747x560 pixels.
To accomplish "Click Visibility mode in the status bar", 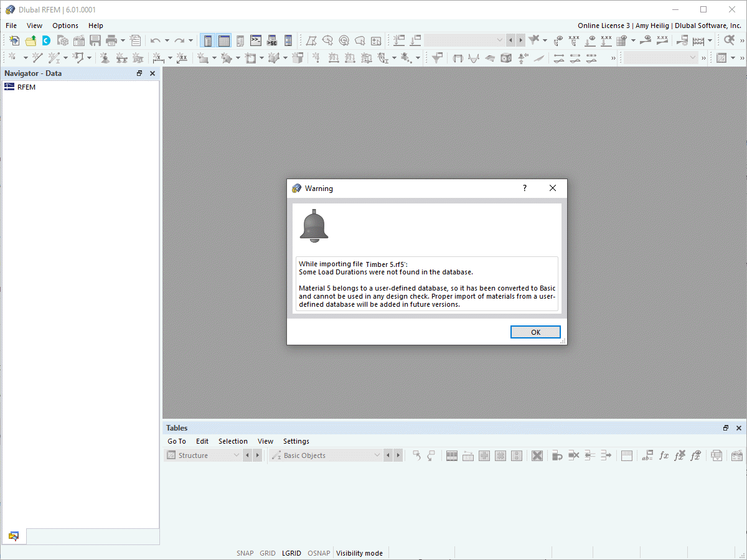I will tap(359, 553).
